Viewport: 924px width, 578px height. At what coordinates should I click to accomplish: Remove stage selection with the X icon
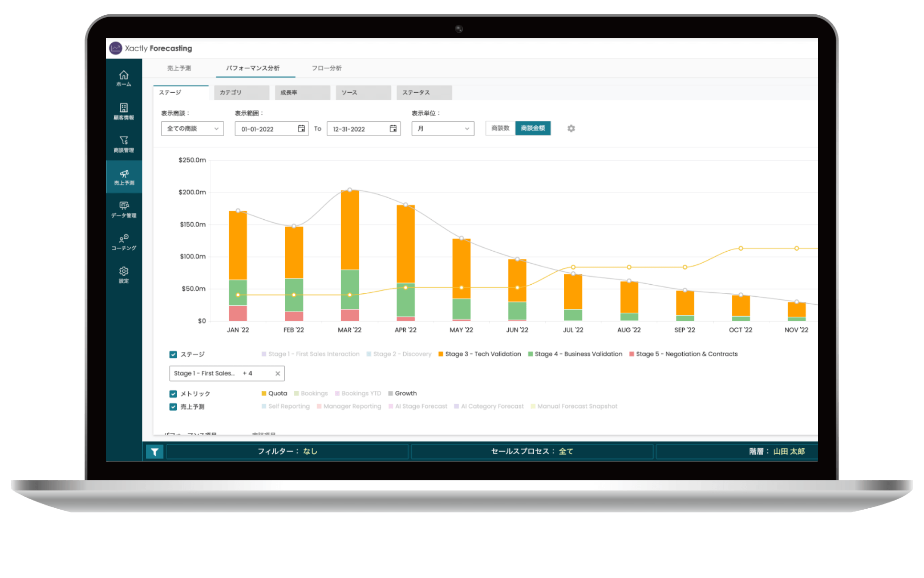278,374
